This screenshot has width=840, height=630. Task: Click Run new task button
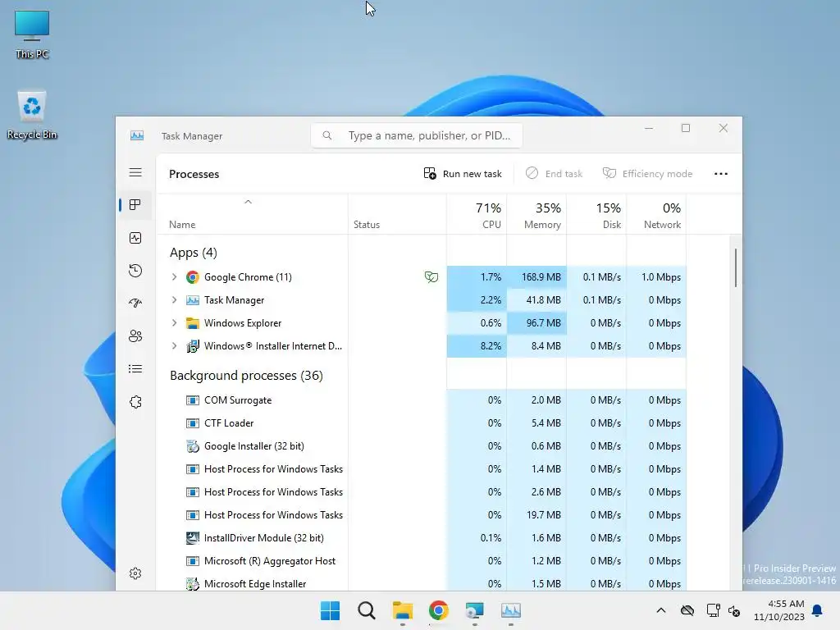pos(463,174)
